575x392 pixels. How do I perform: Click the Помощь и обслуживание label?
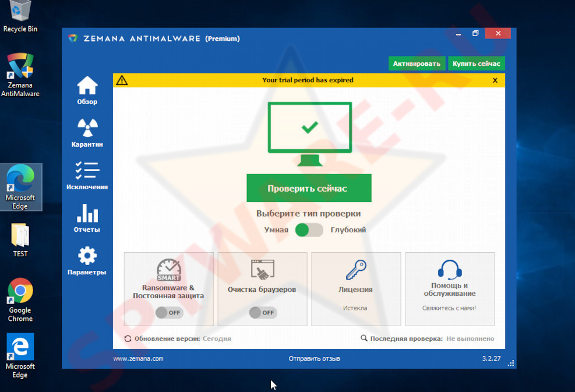click(450, 289)
